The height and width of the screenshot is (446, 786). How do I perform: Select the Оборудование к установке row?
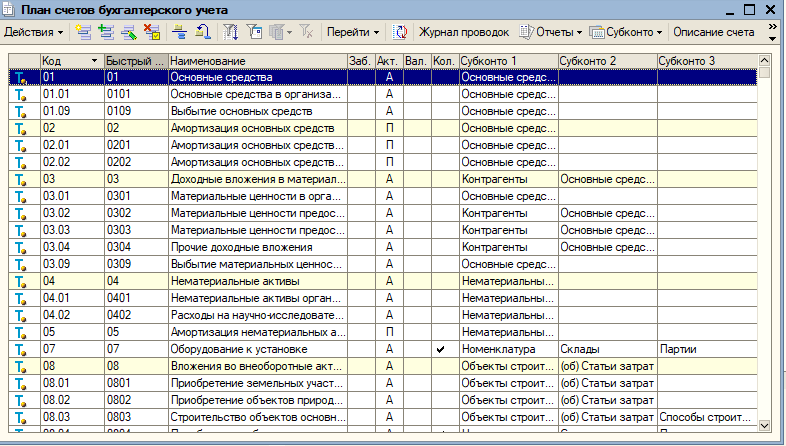pyautogui.click(x=383, y=349)
